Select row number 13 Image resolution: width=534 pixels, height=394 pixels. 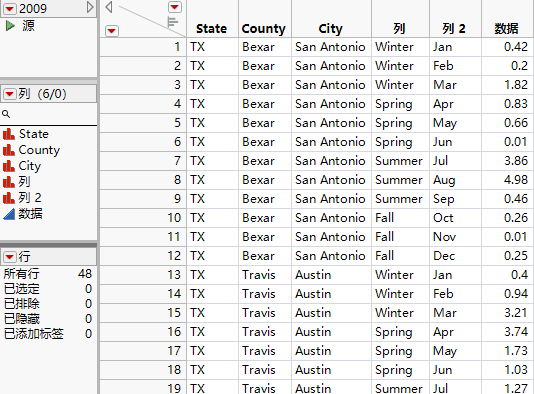pos(143,275)
